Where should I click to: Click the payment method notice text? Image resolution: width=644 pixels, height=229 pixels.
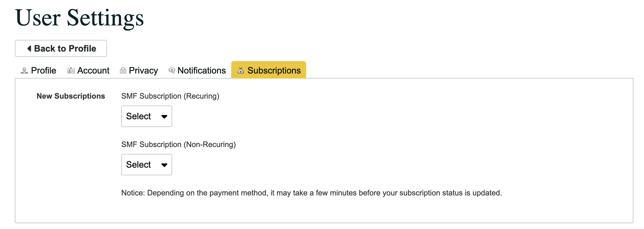311,193
